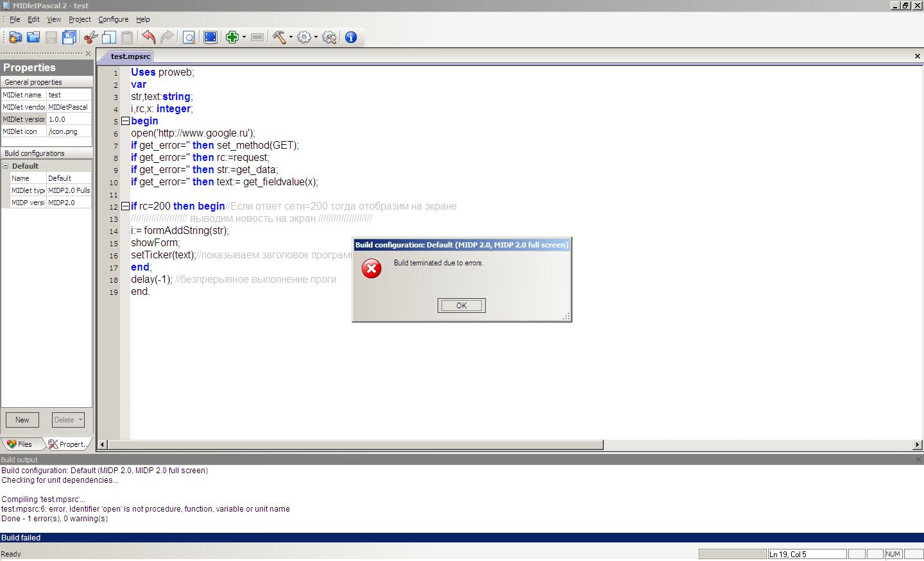Click the Undo red arrow icon

(148, 37)
